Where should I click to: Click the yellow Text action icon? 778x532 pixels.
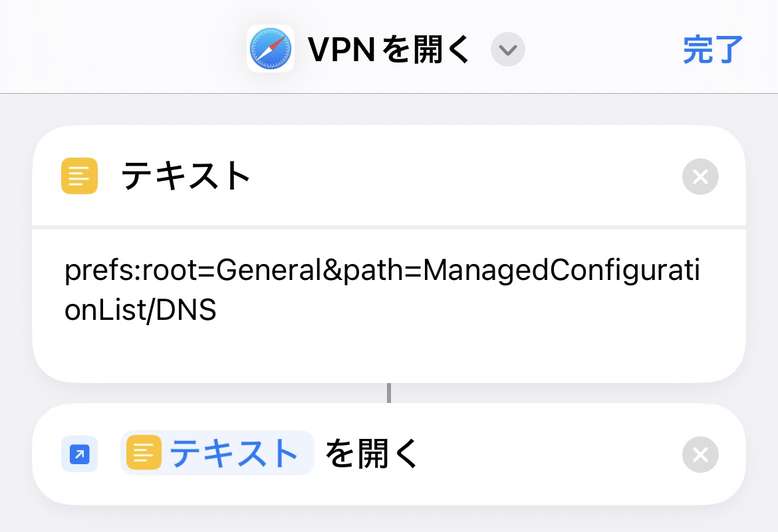tap(79, 176)
